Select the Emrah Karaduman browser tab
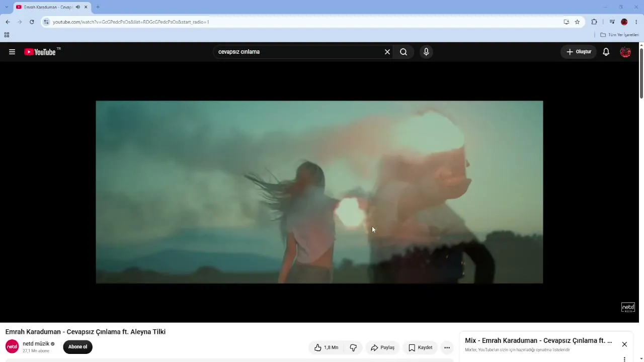 click(52, 7)
